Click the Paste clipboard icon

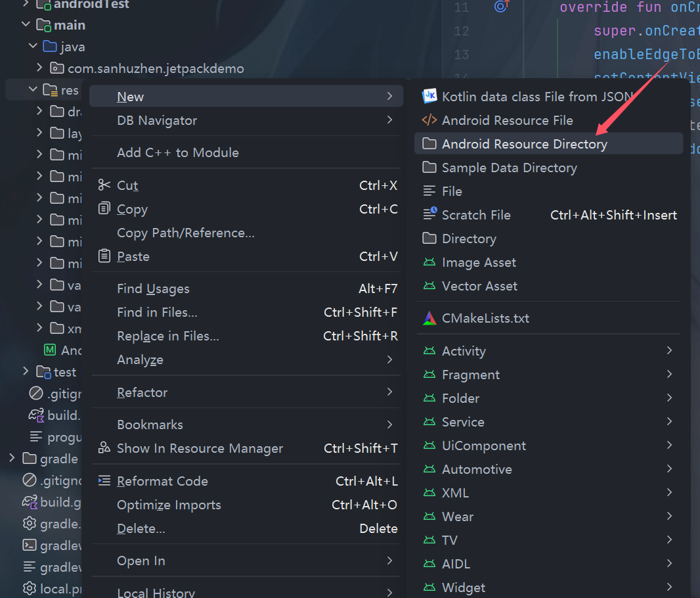(x=104, y=256)
